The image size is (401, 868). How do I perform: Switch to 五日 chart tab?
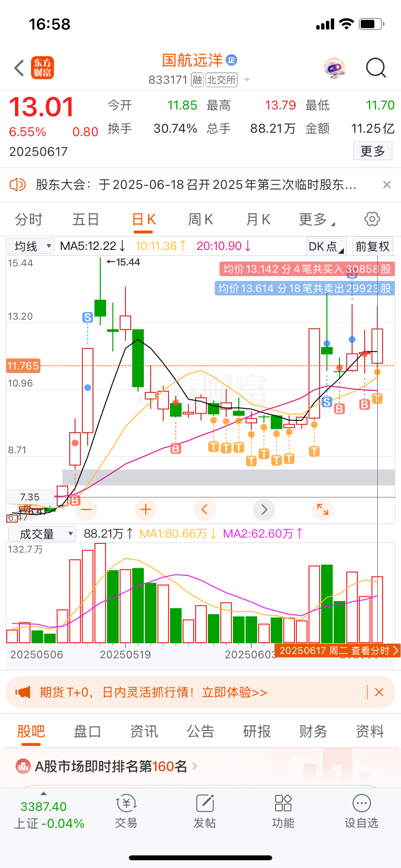coord(86,219)
